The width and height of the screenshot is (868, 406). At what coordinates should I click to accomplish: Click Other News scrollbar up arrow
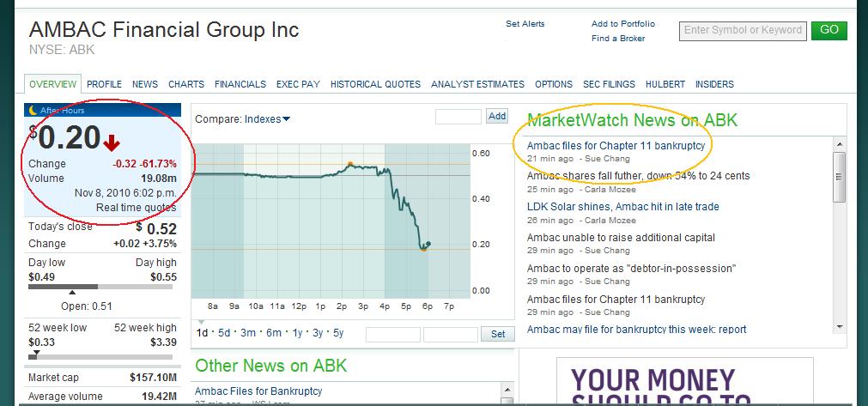pos(507,388)
